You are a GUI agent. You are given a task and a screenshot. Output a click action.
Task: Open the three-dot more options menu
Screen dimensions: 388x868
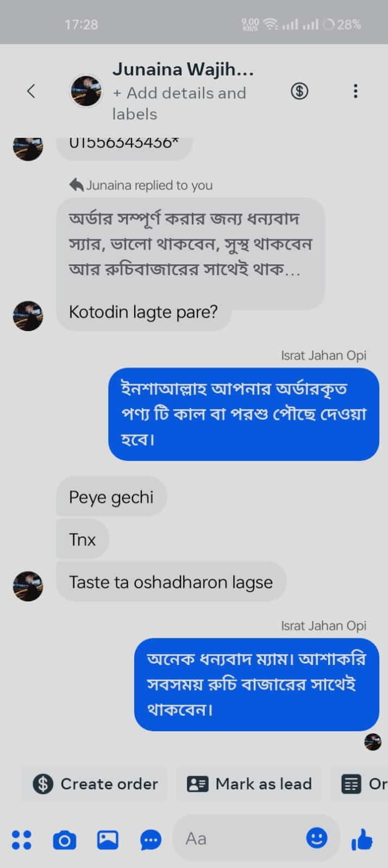coord(355,91)
